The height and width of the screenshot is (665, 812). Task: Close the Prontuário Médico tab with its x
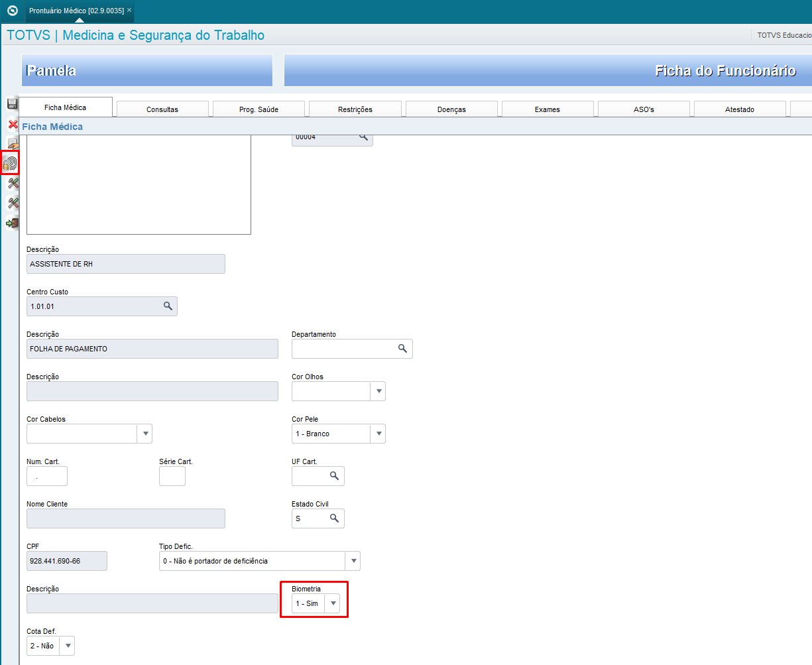tap(129, 11)
